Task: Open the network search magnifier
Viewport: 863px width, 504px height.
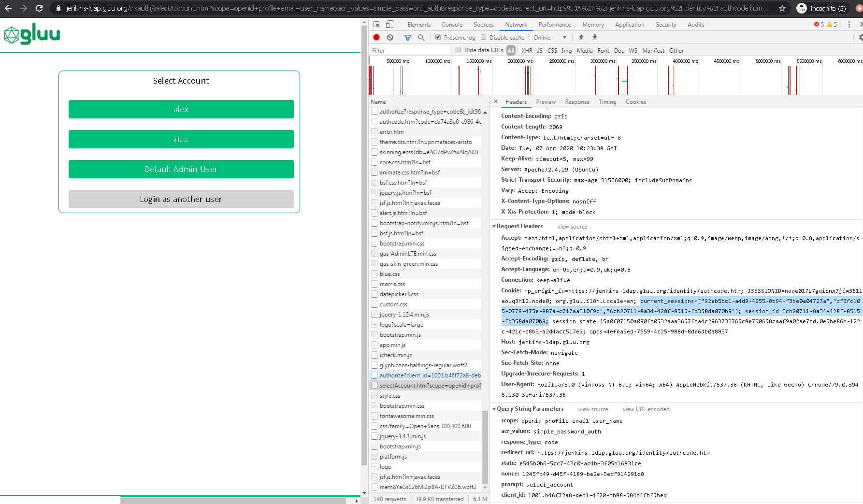Action: [421, 37]
